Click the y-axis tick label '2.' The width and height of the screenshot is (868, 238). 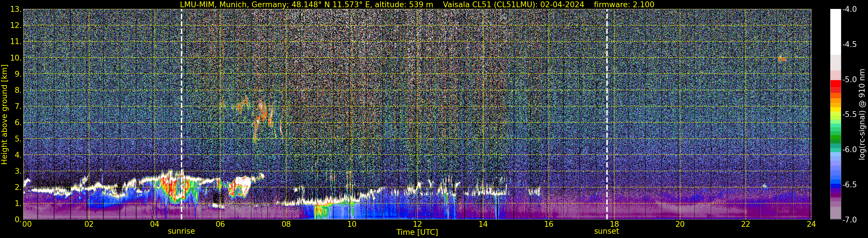18,188
